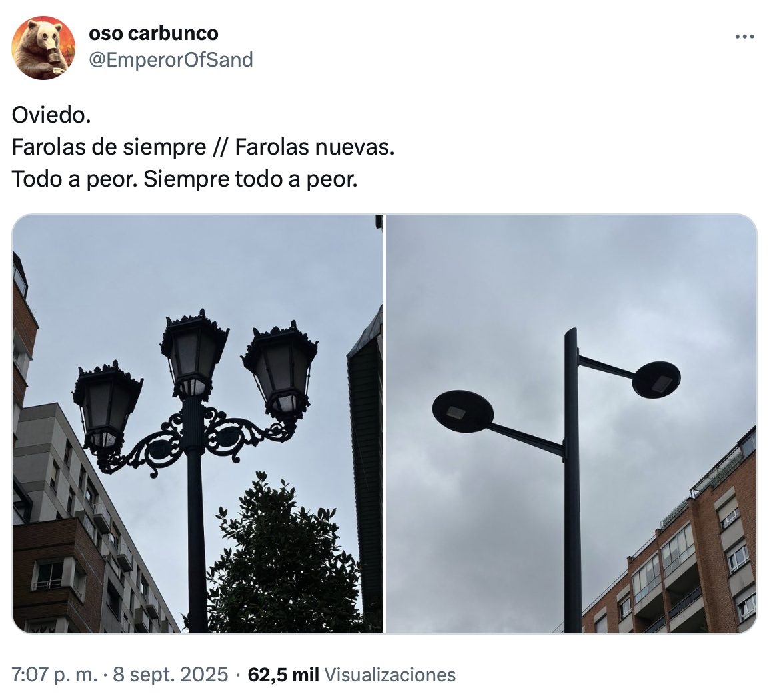Image resolution: width=773 pixels, height=700 pixels.
Task: Click the "Farolas de siempre // Farolas nuevas." line
Action: click(203, 147)
